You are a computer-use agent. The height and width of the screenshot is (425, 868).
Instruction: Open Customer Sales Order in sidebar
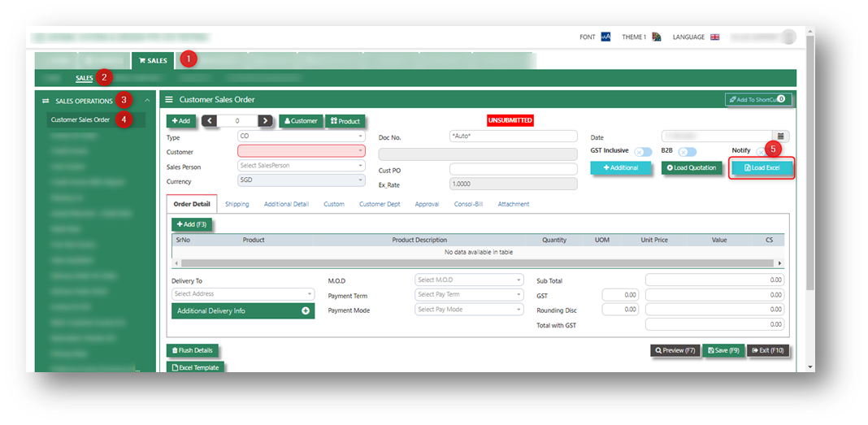click(80, 119)
